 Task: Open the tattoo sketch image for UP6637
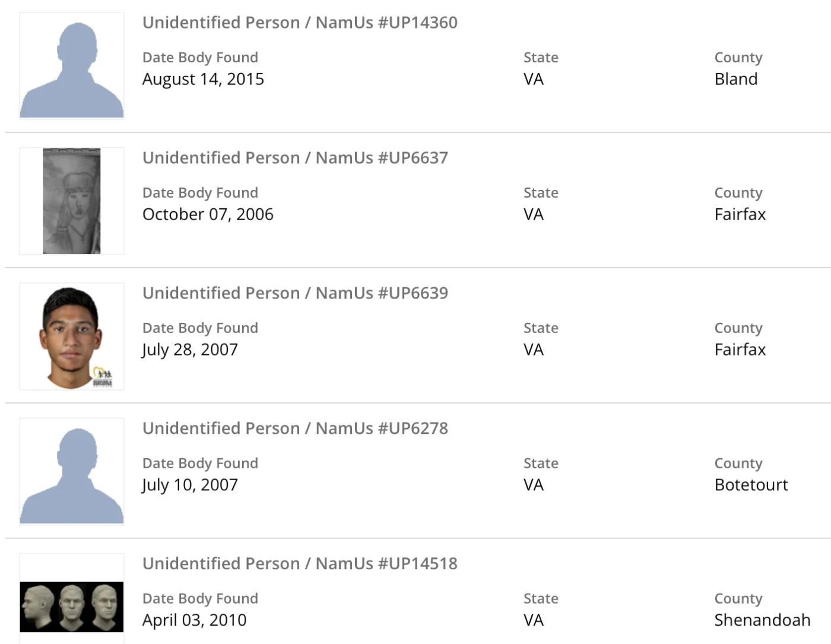(x=72, y=201)
